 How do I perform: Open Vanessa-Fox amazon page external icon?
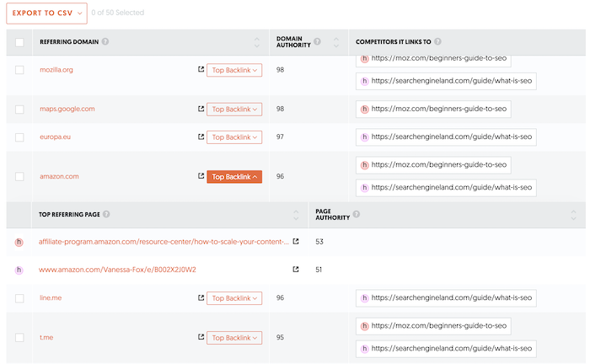pyautogui.click(x=296, y=270)
